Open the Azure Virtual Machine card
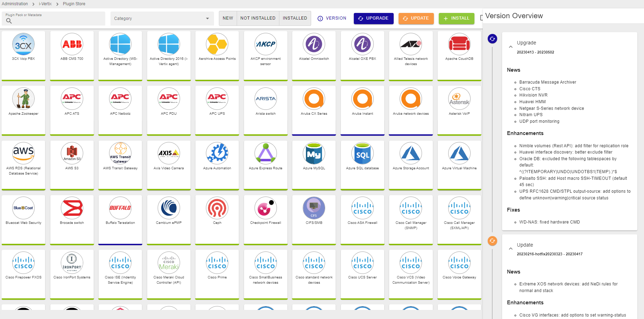Image resolution: width=644 pixels, height=319 pixels. click(x=459, y=165)
